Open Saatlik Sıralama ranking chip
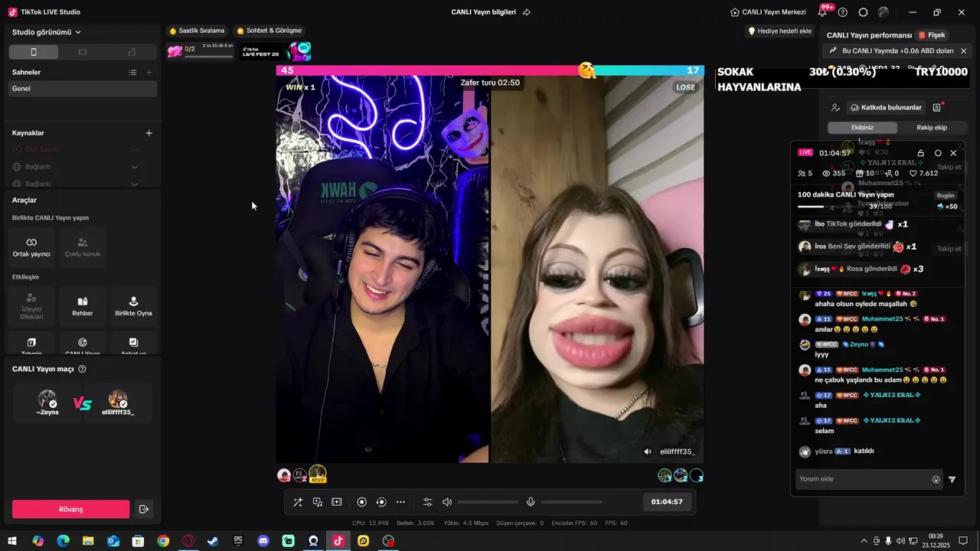The width and height of the screenshot is (980, 551). pyautogui.click(x=197, y=31)
